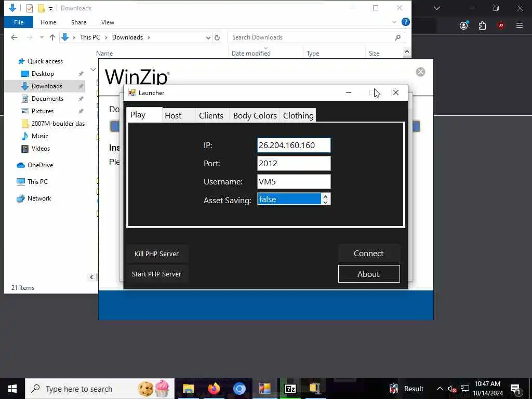
Task: Click the search magnifier icon in Explorer
Action: click(x=397, y=37)
